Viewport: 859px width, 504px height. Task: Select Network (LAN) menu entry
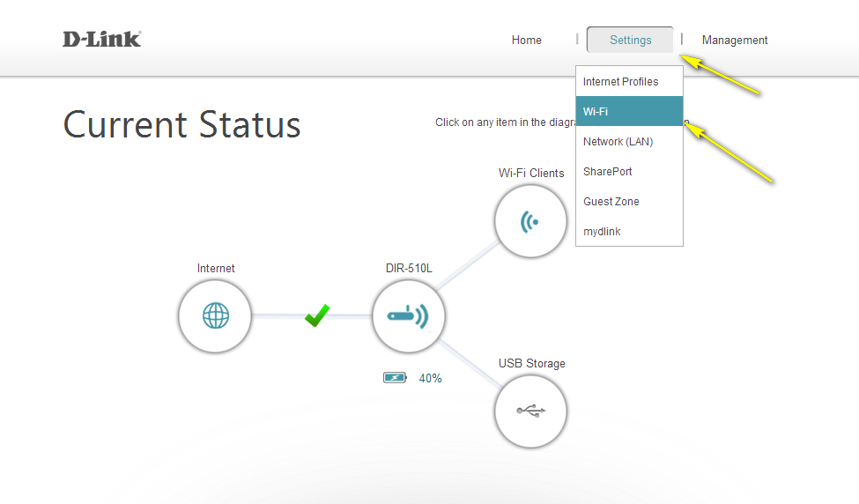[x=629, y=141]
